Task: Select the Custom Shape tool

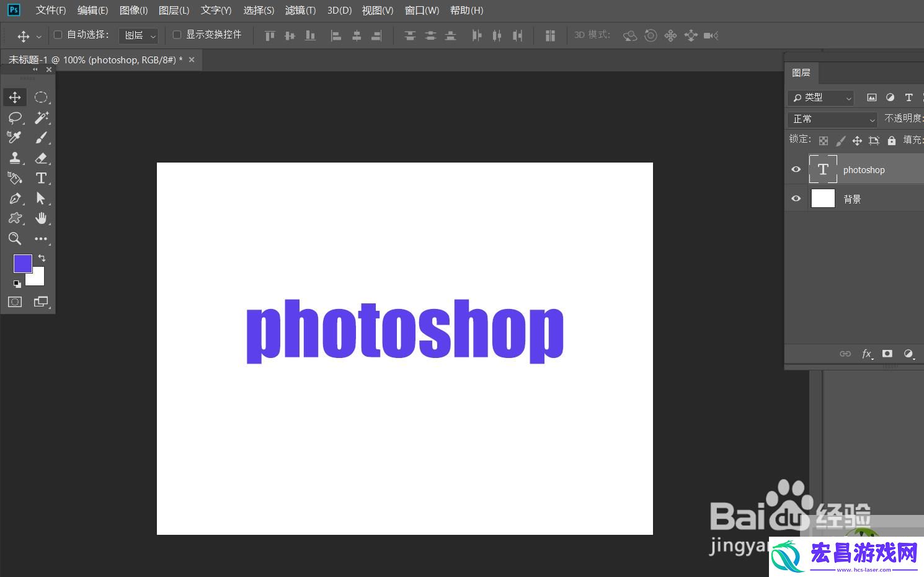Action: click(x=15, y=218)
